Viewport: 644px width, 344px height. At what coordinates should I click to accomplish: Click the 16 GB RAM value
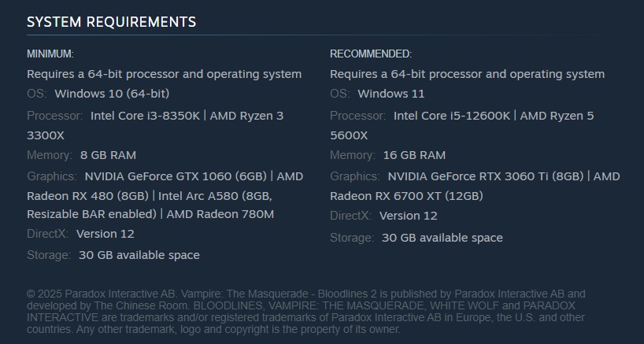(x=414, y=155)
